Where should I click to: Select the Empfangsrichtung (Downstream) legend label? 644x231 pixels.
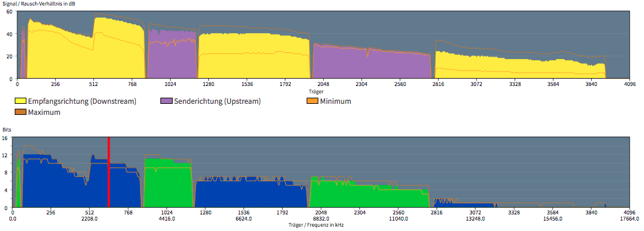click(x=82, y=101)
